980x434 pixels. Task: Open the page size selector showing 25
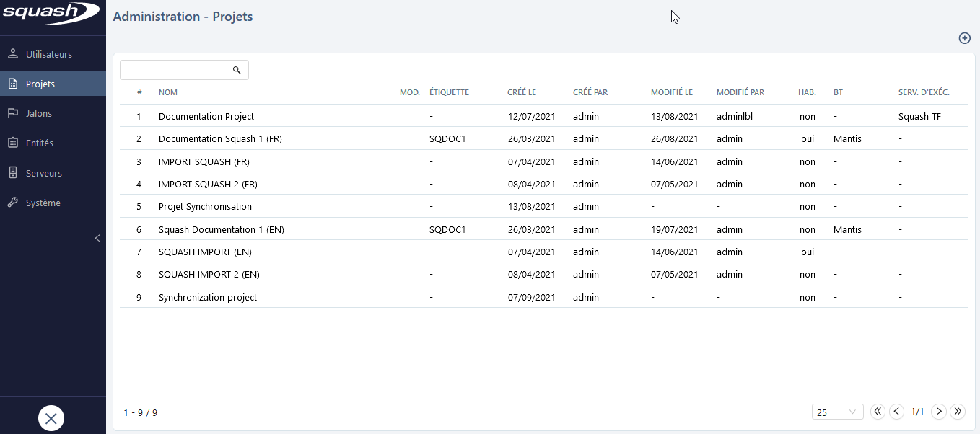(x=837, y=411)
